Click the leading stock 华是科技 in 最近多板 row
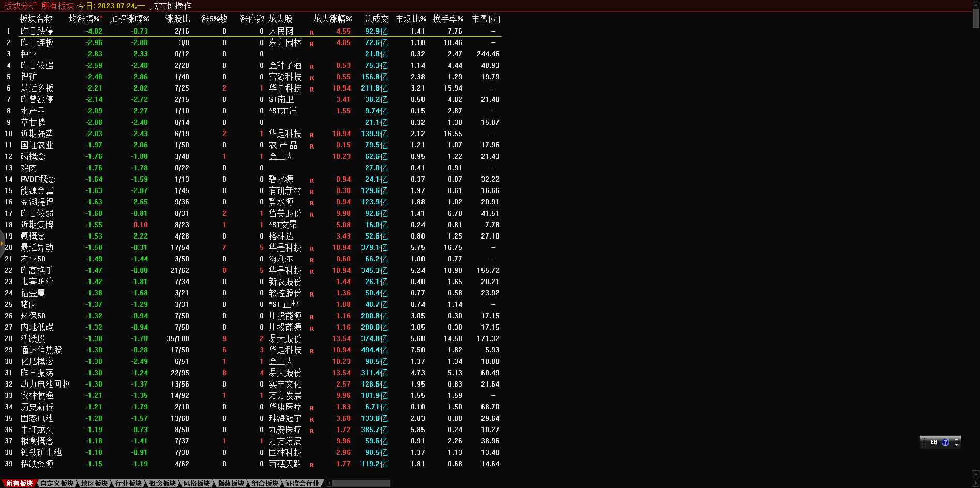Screen dimensions: 980x488 [285, 88]
